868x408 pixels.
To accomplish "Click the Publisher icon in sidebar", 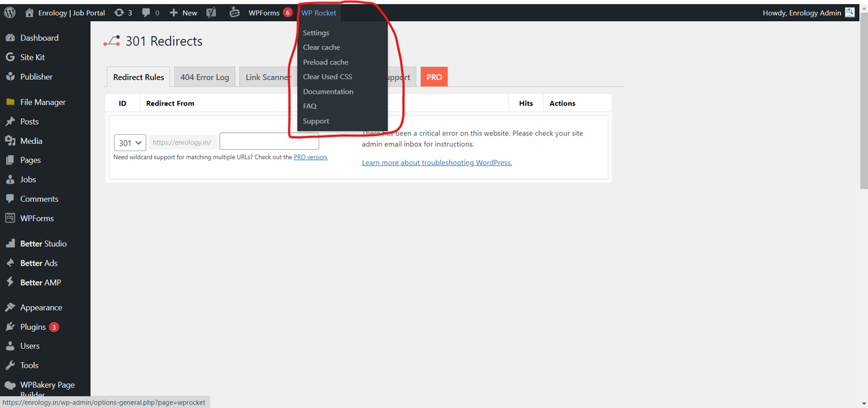I will tap(10, 77).
